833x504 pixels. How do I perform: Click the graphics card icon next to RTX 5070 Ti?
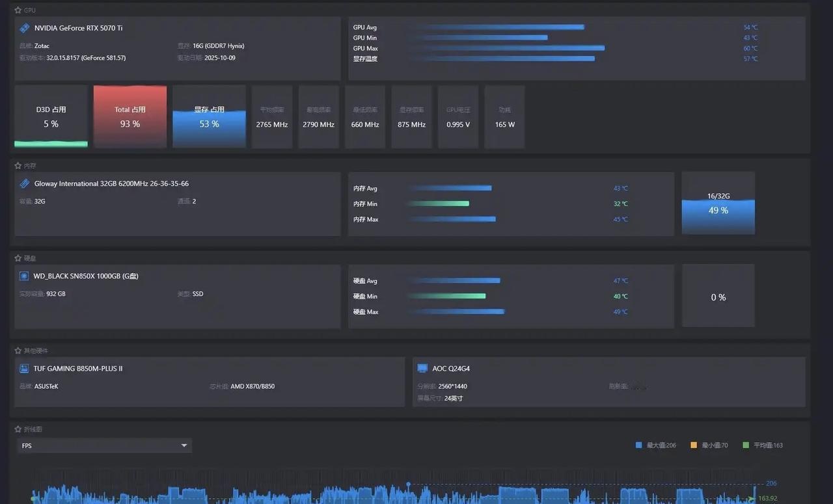tap(24, 28)
